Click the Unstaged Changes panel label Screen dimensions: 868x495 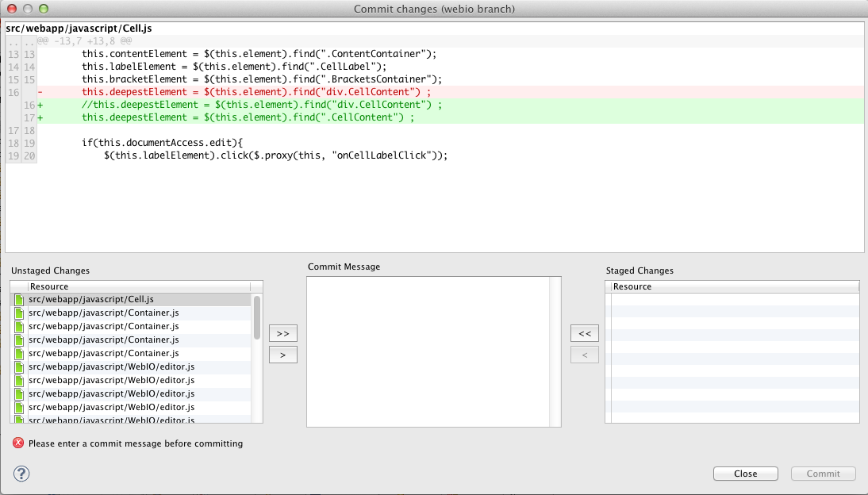(50, 271)
